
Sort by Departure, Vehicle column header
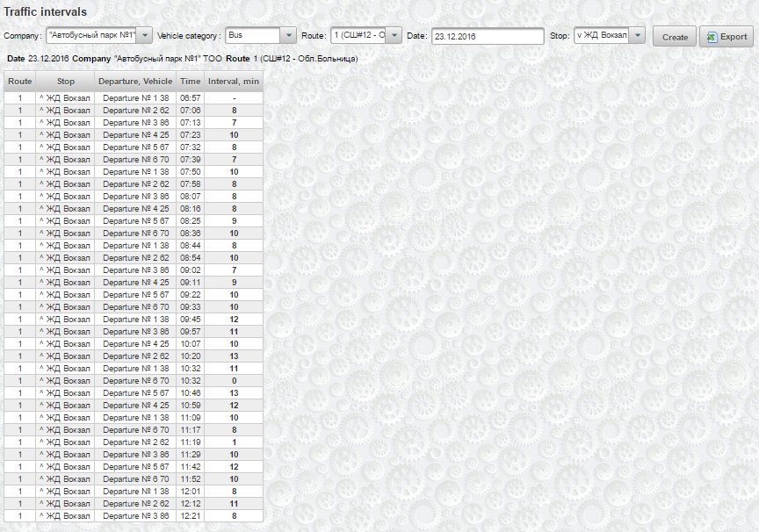[x=135, y=82]
